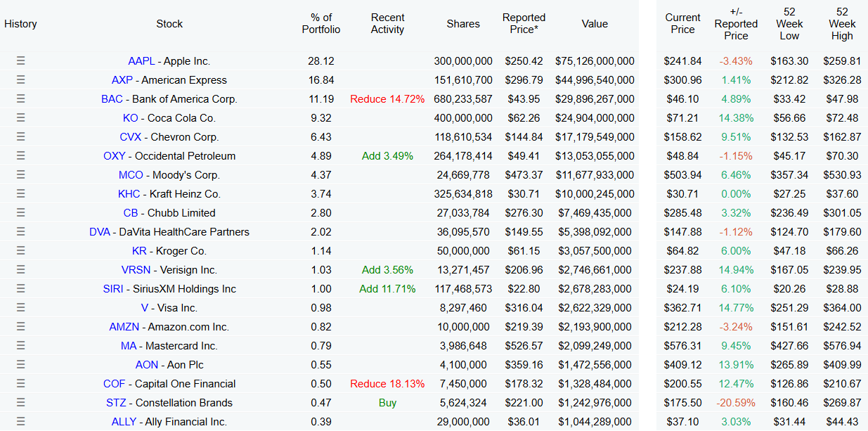The image size is (868, 431).
Task: Visit the KR ticker link
Action: (139, 251)
